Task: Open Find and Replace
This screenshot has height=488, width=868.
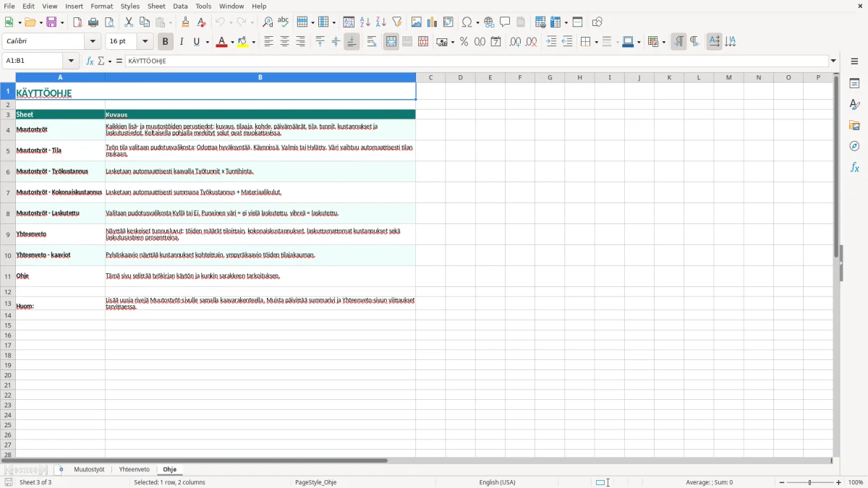Action: [x=268, y=22]
